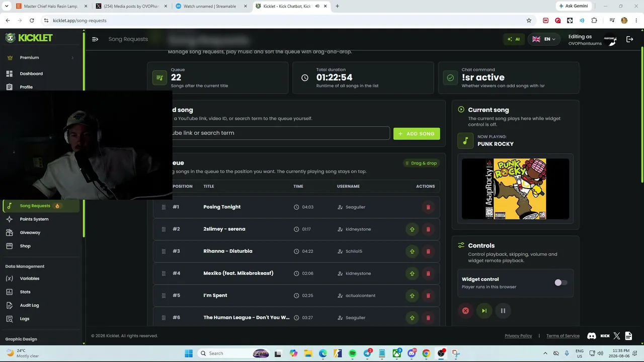Move The Human League song up
This screenshot has width=644, height=362.
click(412, 318)
